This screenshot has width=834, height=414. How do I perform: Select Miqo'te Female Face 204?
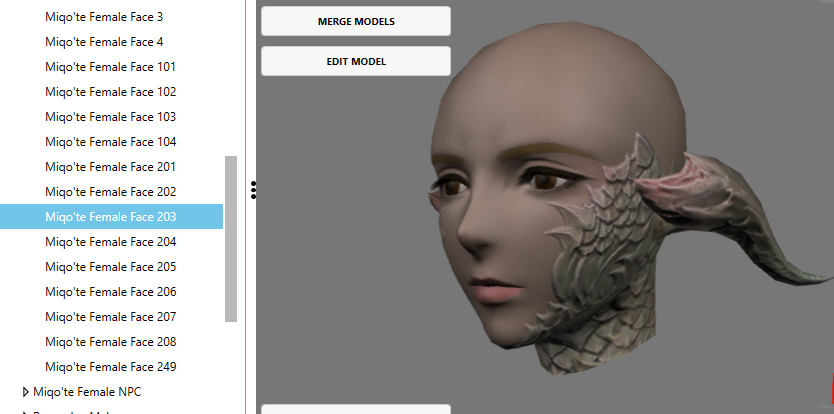pos(110,242)
